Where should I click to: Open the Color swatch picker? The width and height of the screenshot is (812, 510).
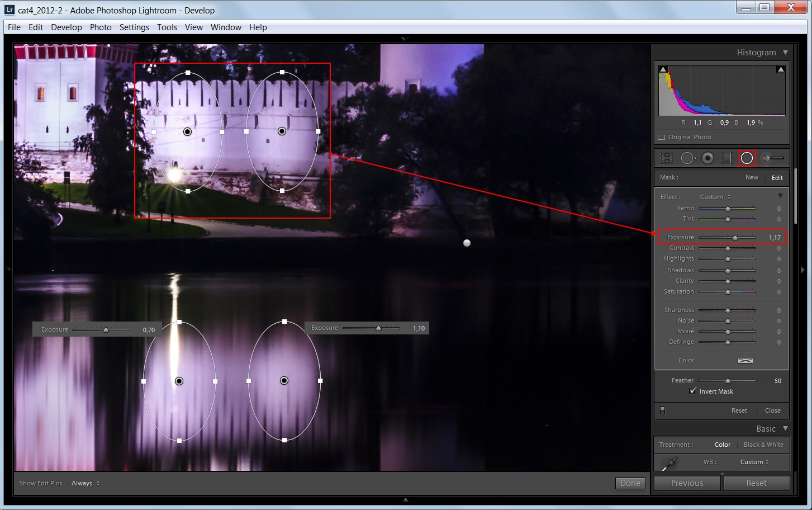745,361
